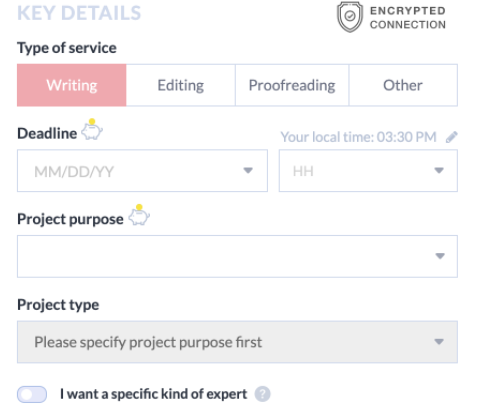
Task: Choose the Other service option
Action: point(403,85)
